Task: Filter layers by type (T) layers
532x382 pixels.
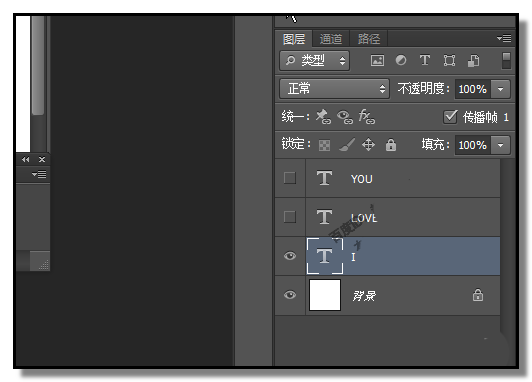Action: tap(425, 61)
